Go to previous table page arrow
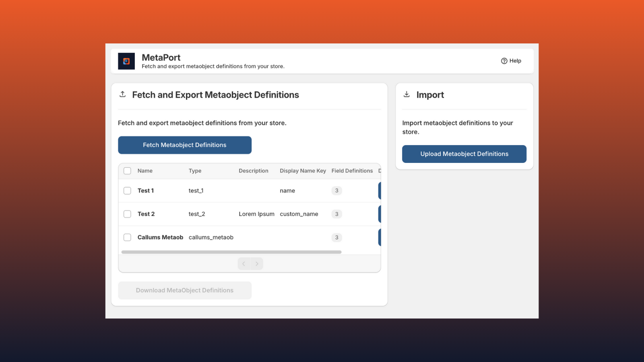Screen dimensions: 644x362 point(244,264)
